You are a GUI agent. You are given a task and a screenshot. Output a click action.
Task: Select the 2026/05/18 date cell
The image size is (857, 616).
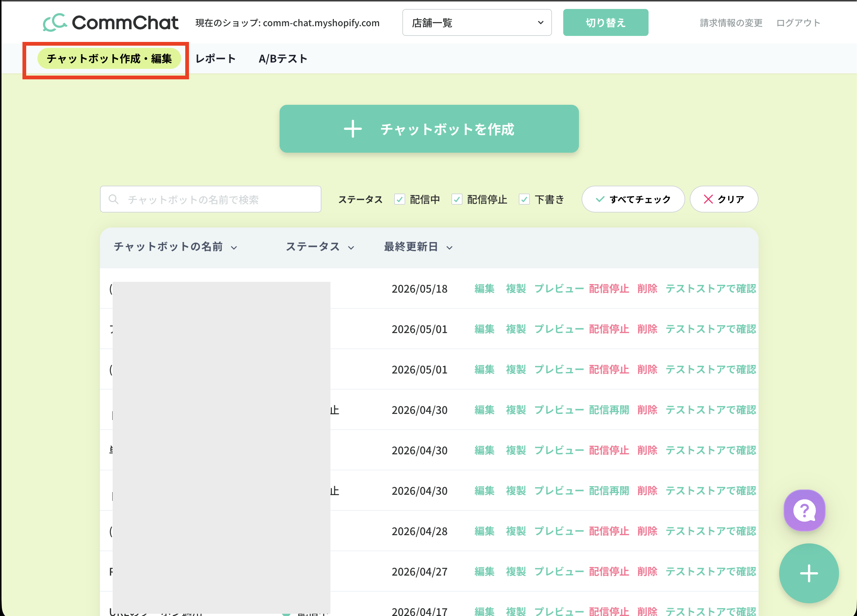[420, 289]
